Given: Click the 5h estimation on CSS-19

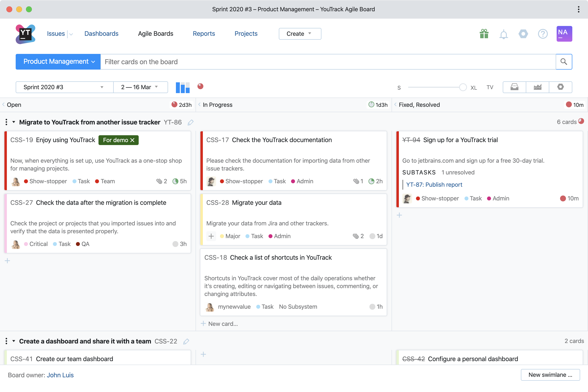Looking at the screenshot, I should 180,181.
